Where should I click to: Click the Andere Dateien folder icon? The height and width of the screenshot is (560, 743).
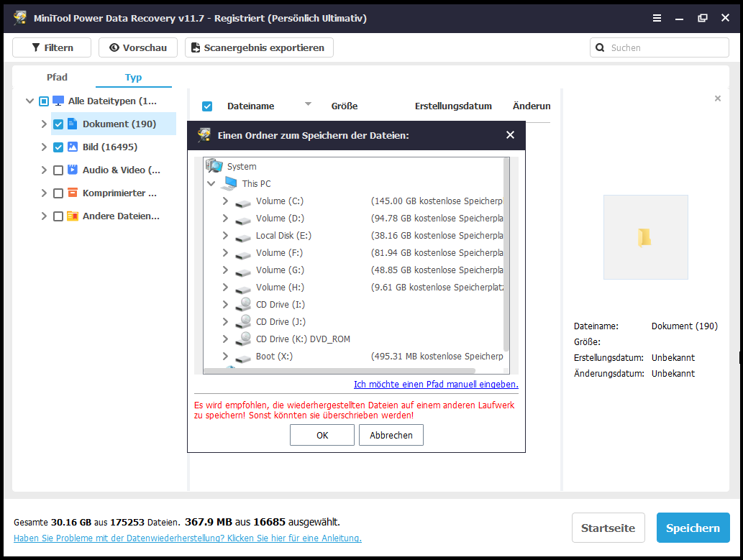tap(73, 216)
